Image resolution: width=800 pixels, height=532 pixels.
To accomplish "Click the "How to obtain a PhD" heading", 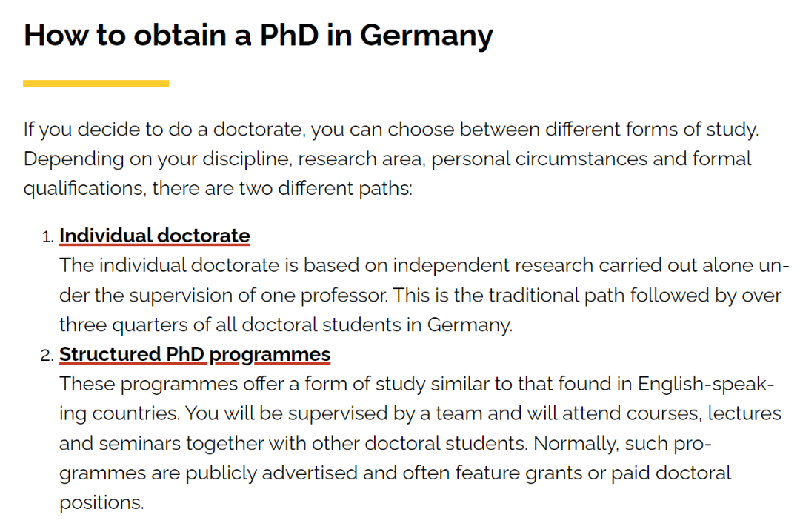I will (x=258, y=36).
